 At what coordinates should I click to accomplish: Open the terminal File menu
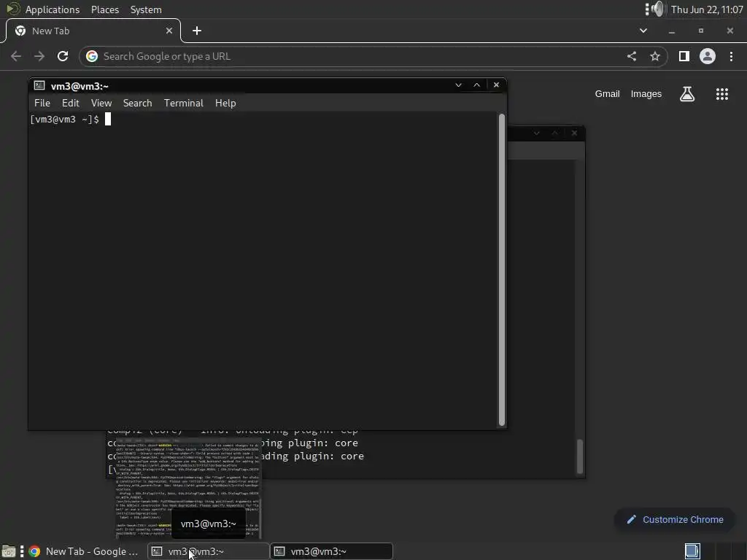click(x=42, y=103)
